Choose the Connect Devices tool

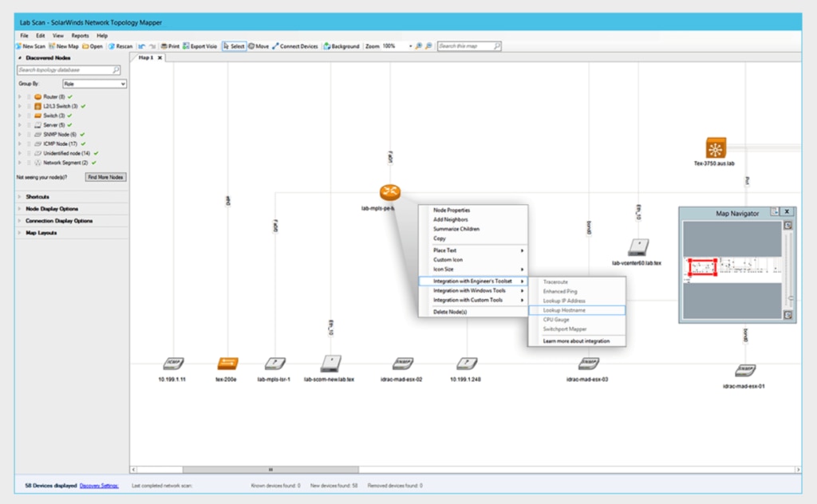click(295, 46)
